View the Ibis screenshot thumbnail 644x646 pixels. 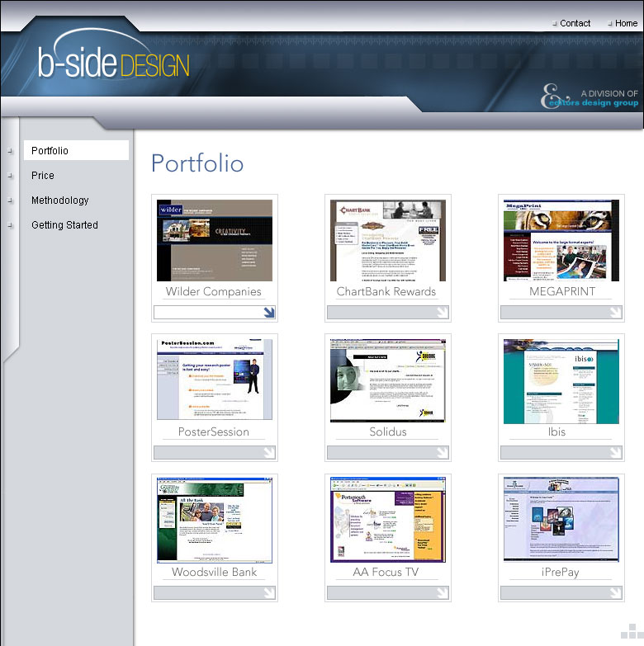pos(561,381)
